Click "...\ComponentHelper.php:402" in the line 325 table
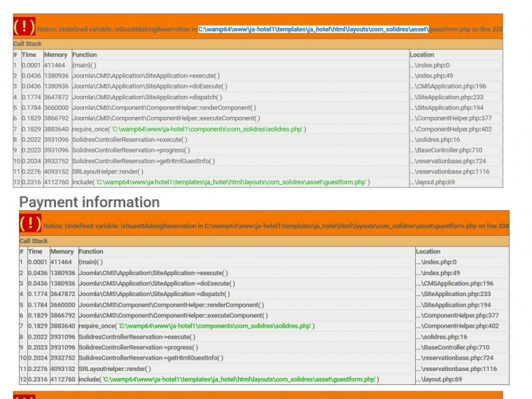This screenshot has width=532, height=399. coord(451,129)
